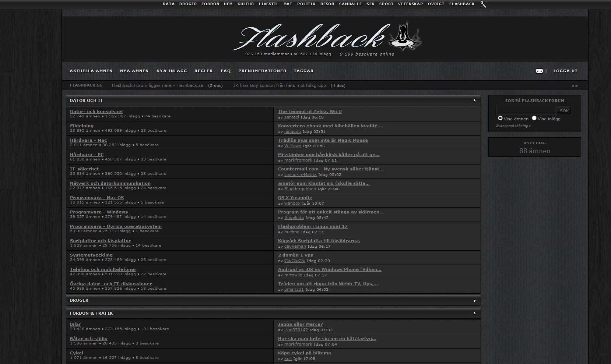
Task: Open 'Övriga dator- och IT-diskussioner' forum
Action: coord(111,284)
